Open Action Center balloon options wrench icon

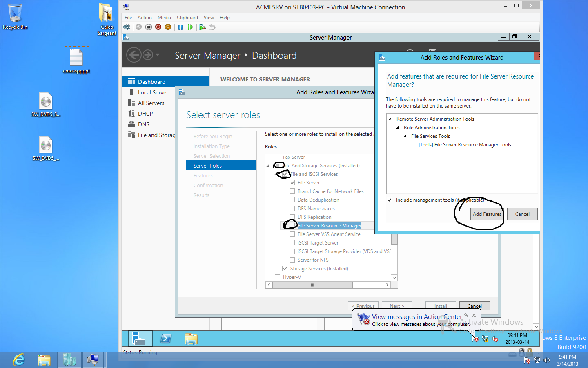click(x=466, y=315)
